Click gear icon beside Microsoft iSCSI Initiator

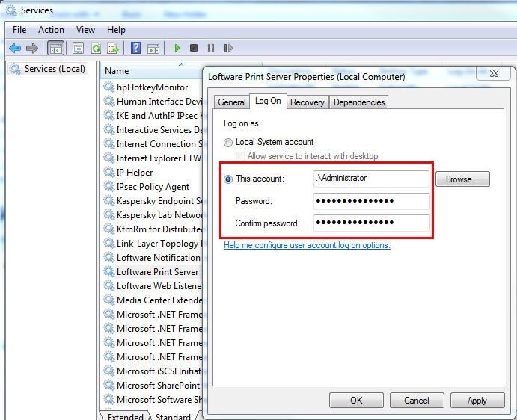[x=109, y=371]
